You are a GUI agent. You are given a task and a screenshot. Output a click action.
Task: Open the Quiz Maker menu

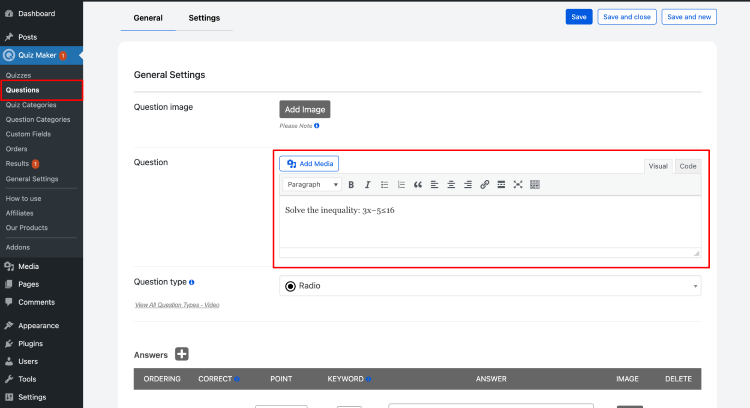tap(41, 55)
